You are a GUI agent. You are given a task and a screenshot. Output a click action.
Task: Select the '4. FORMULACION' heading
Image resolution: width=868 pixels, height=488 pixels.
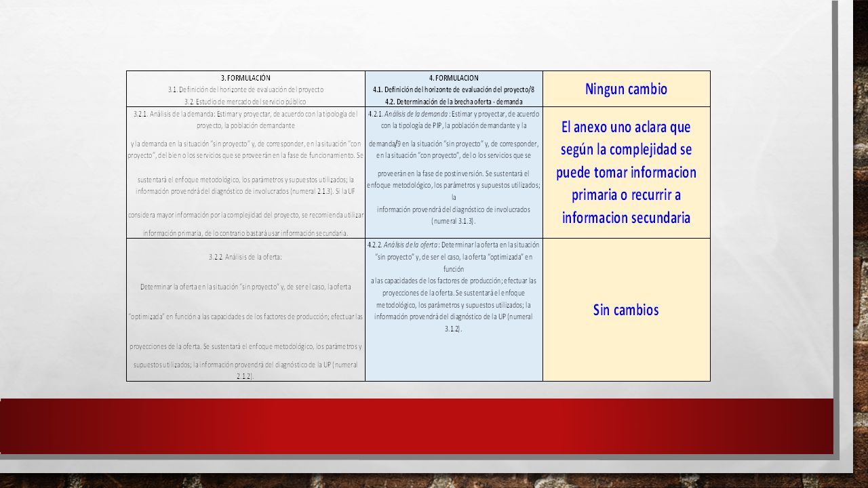[454, 78]
